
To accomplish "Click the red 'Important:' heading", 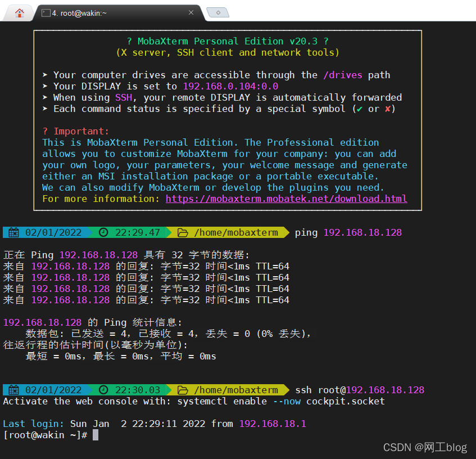I will point(81,131).
